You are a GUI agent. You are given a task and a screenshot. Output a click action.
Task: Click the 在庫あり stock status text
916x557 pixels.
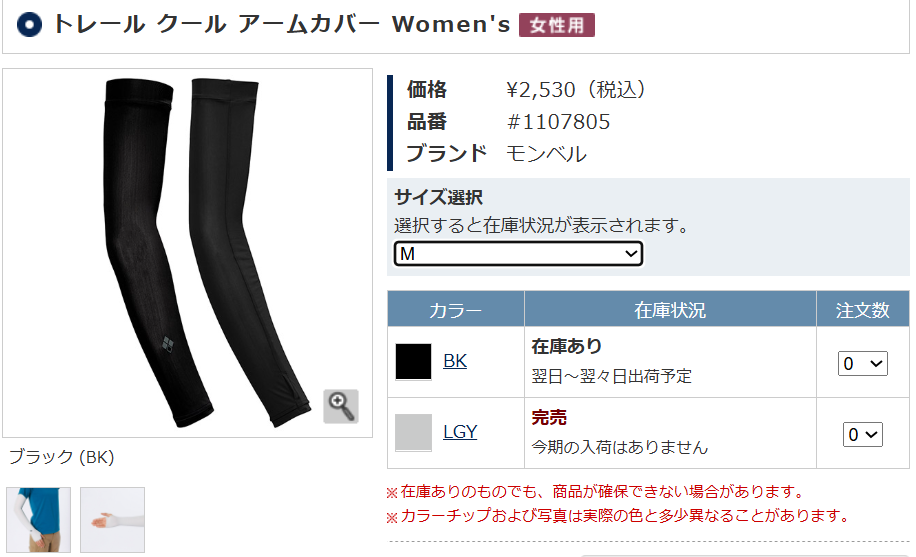coord(567,347)
